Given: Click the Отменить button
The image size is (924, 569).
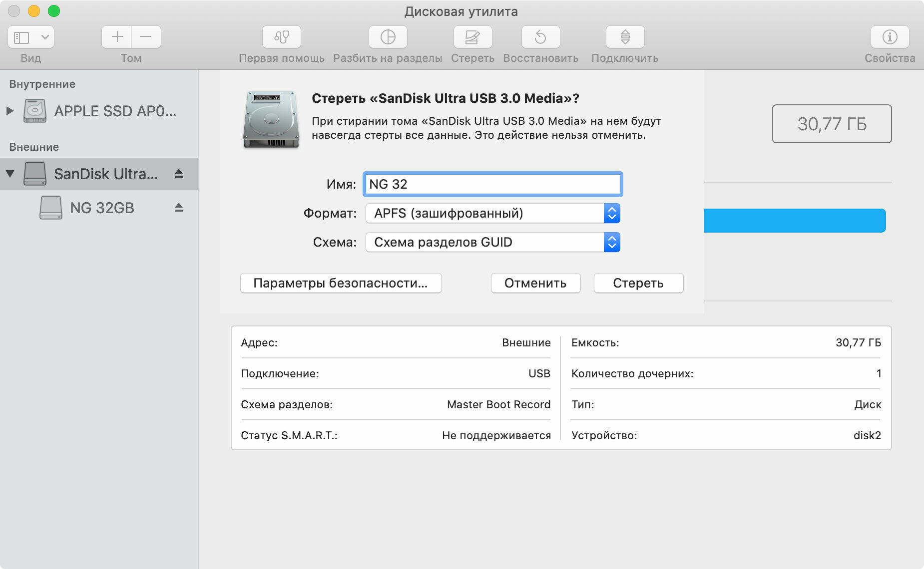Looking at the screenshot, I should [x=535, y=283].
